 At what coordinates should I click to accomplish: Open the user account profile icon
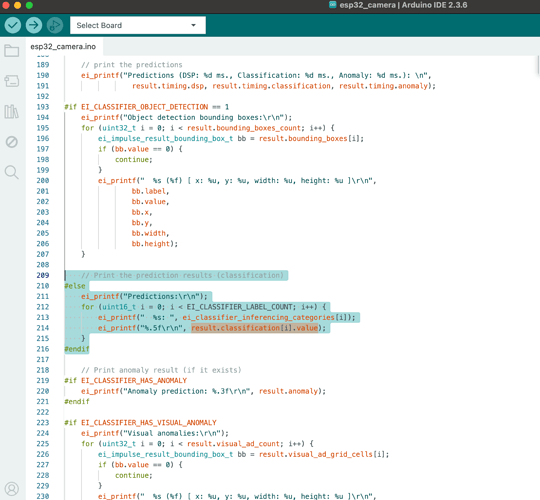pos(12,489)
